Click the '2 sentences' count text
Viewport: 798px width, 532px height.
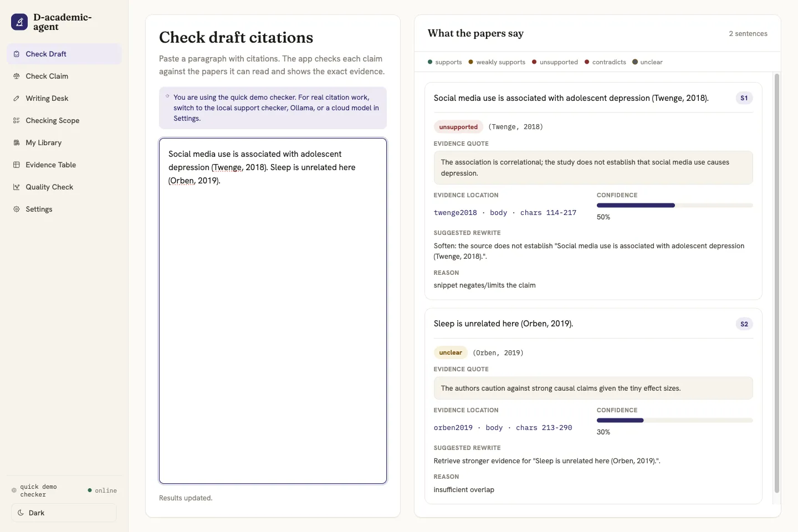(748, 34)
